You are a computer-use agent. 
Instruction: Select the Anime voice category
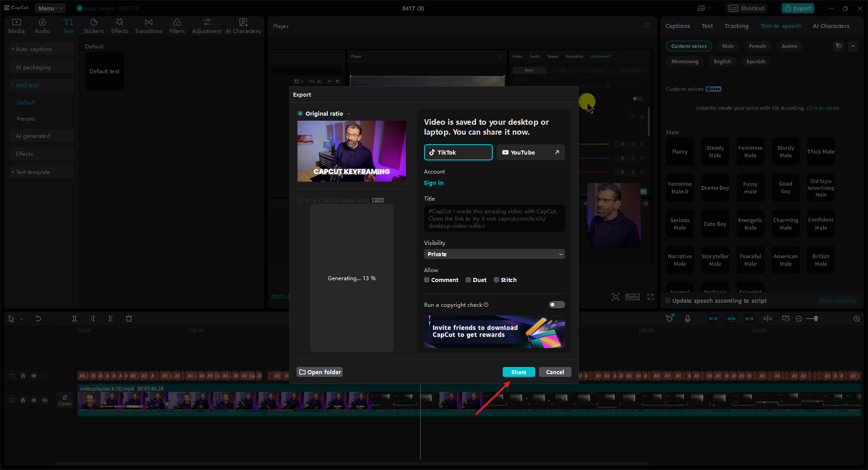coord(789,46)
